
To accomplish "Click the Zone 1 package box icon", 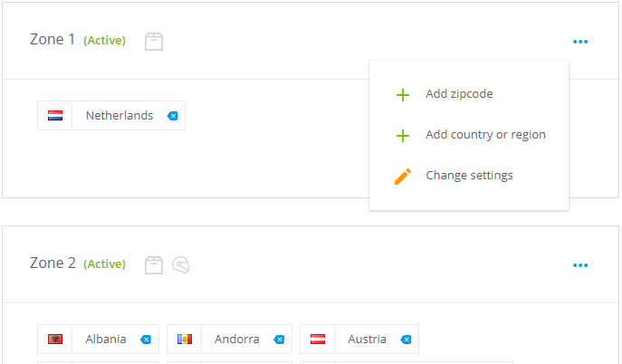I will click(154, 42).
